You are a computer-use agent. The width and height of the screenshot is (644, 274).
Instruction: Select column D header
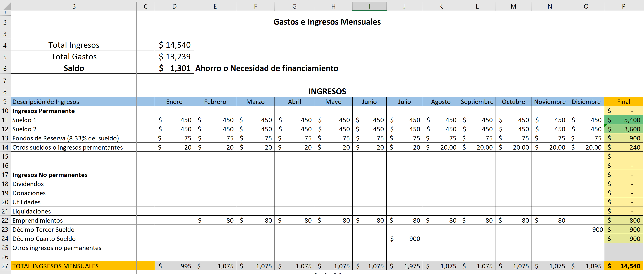(174, 6)
